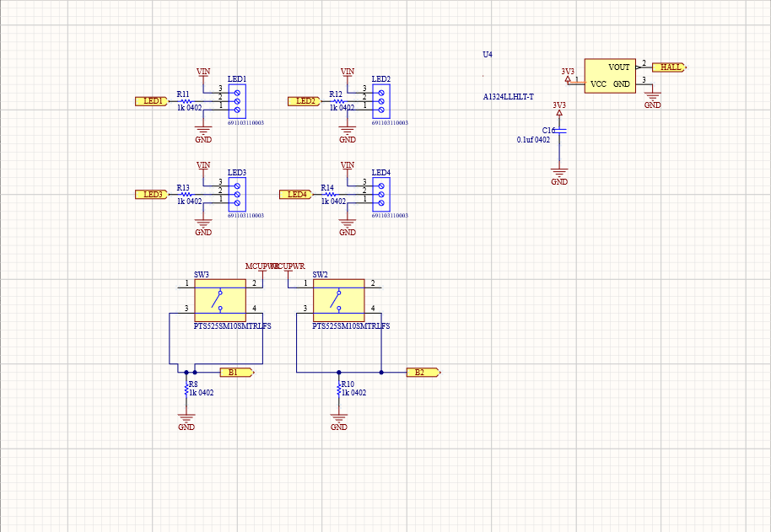
Task: Select the MCUPWR net label
Action: pyautogui.click(x=259, y=264)
